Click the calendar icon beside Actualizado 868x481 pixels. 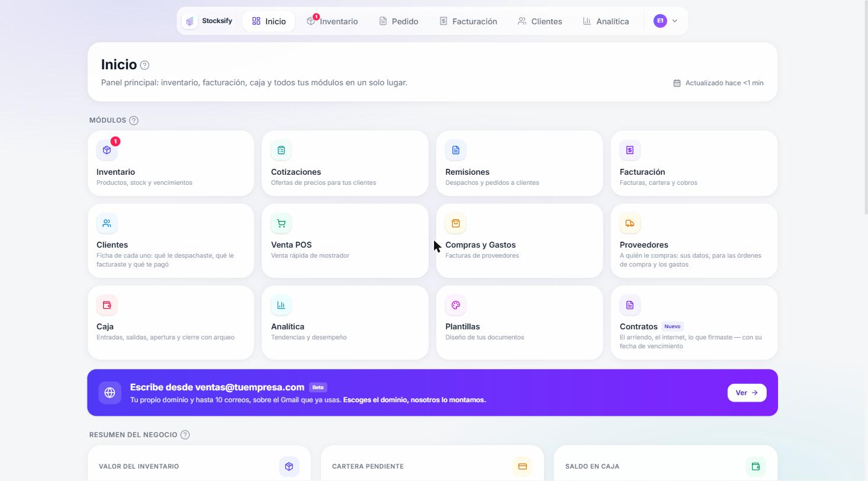677,83
